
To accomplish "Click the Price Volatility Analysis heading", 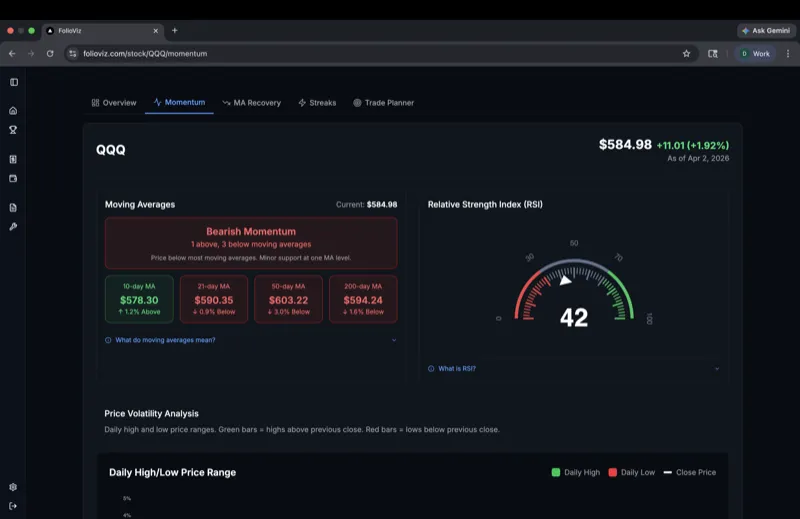I will pyautogui.click(x=152, y=413).
